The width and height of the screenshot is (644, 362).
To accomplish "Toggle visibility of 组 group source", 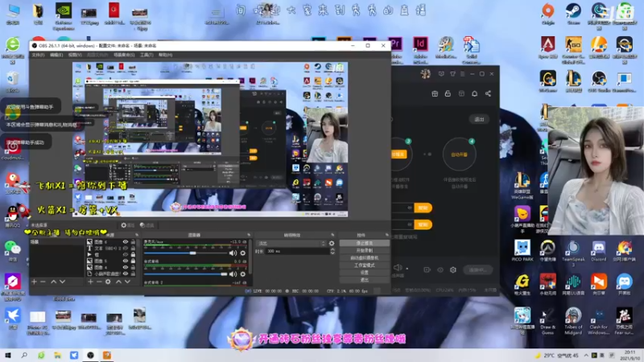I will pos(126,255).
